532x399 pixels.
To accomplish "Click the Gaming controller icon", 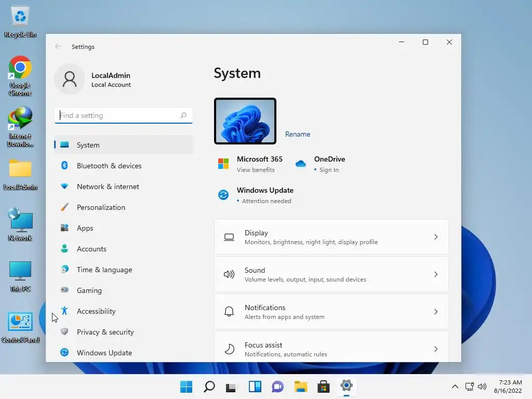I will pos(64,290).
